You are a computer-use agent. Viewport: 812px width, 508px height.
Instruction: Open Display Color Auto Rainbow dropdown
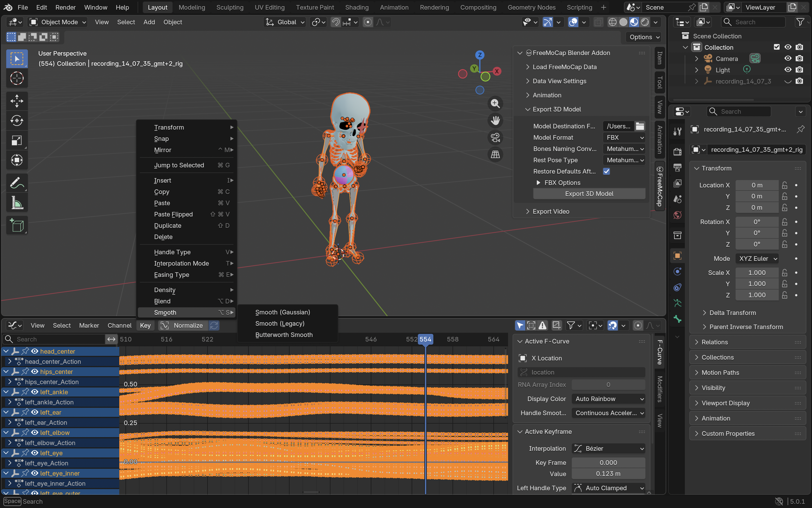(x=608, y=399)
